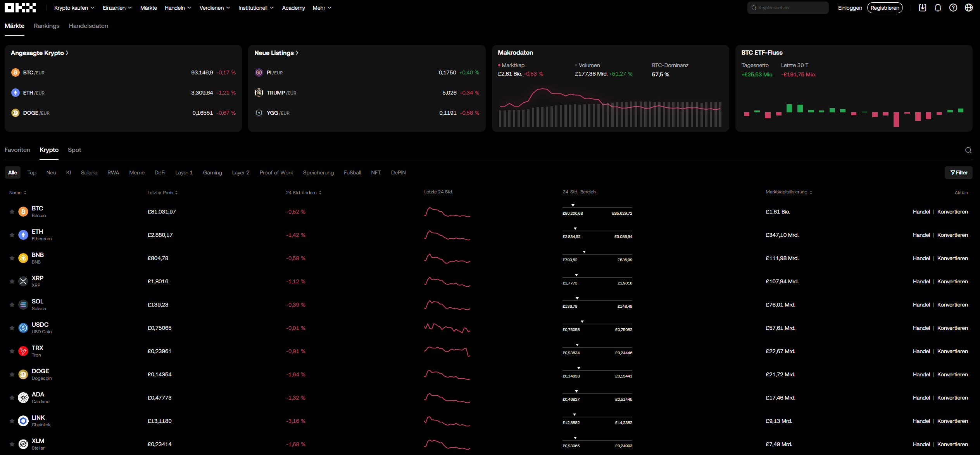Viewport: 980px width, 455px height.
Task: Click the XRP 24-hour range slider
Action: 597,277
